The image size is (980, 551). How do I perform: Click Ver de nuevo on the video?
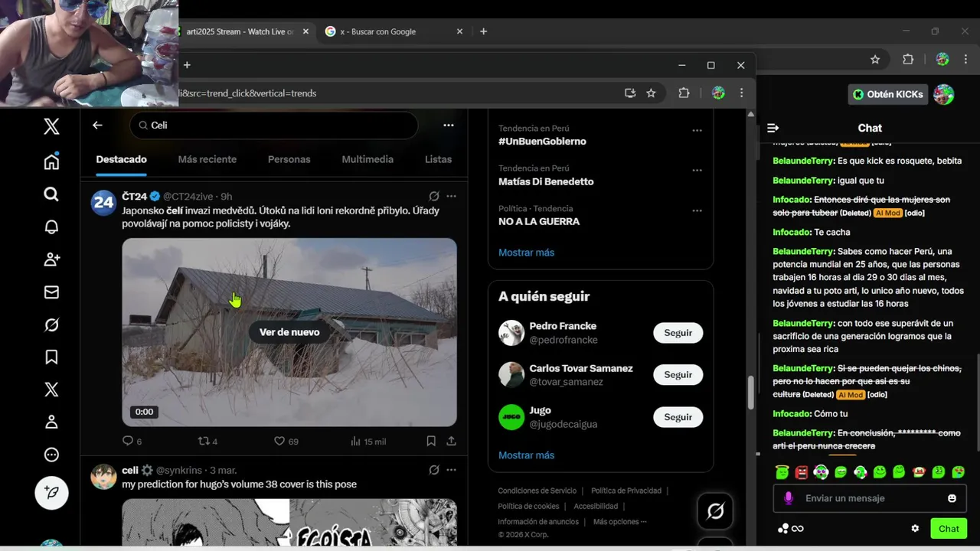(289, 332)
